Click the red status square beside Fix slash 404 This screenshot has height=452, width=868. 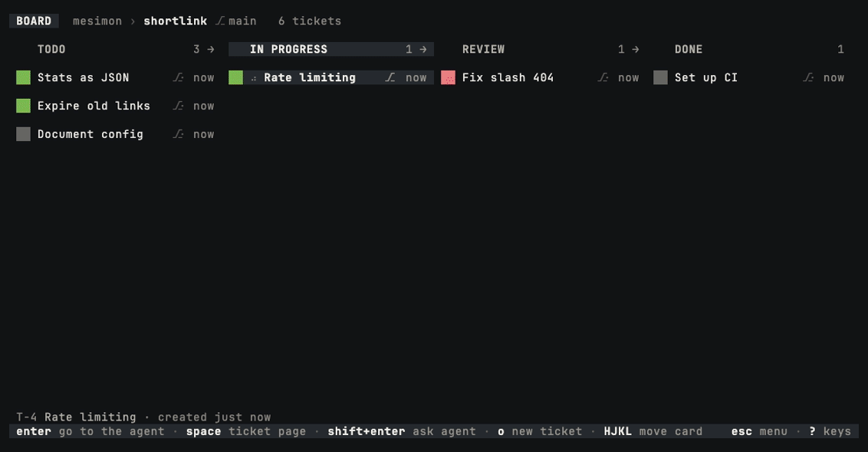pos(448,77)
